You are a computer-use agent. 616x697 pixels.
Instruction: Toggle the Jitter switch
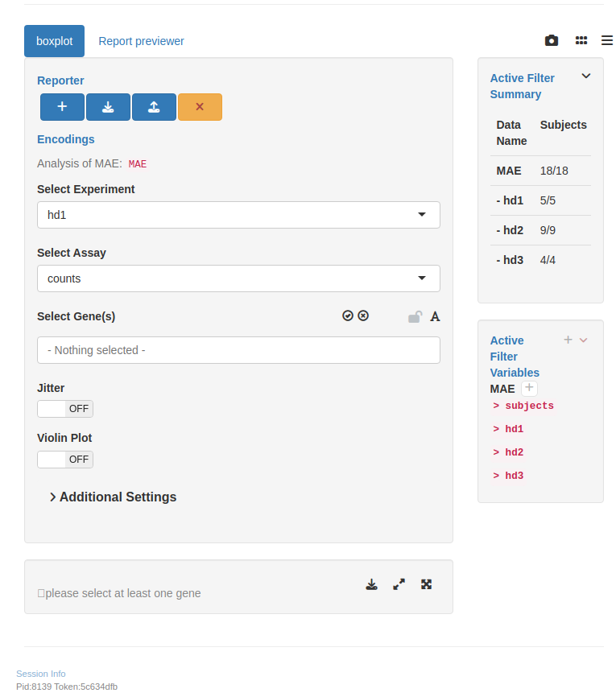coord(65,409)
